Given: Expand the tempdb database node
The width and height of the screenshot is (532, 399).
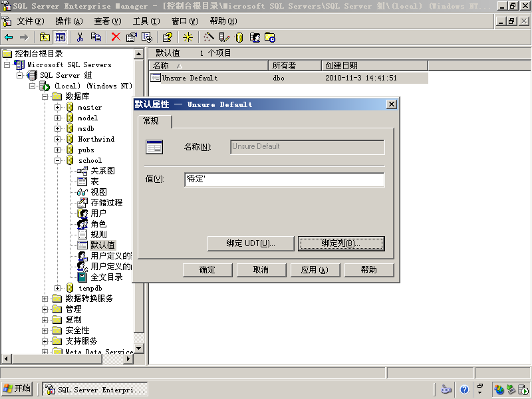Looking at the screenshot, I should [57, 288].
